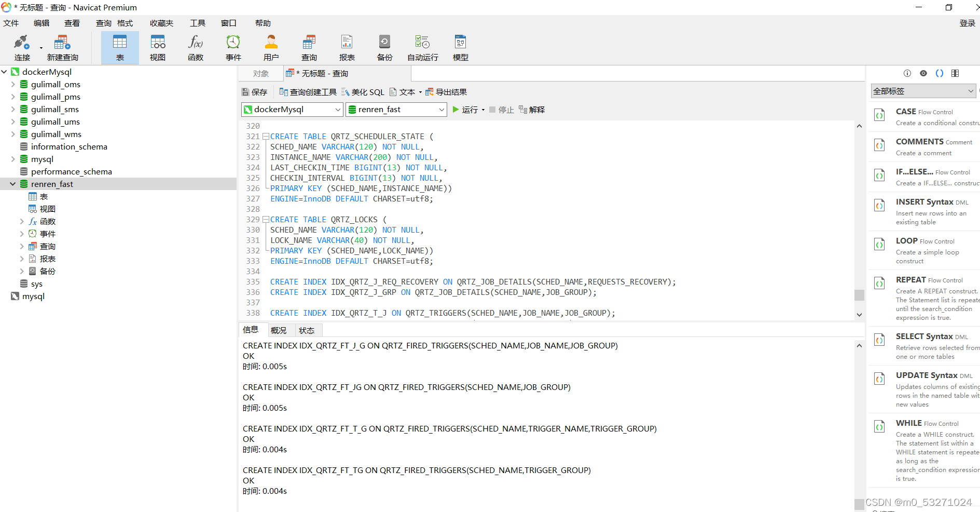Click the Login (登录) link
The height and width of the screenshot is (512, 980).
pos(968,23)
